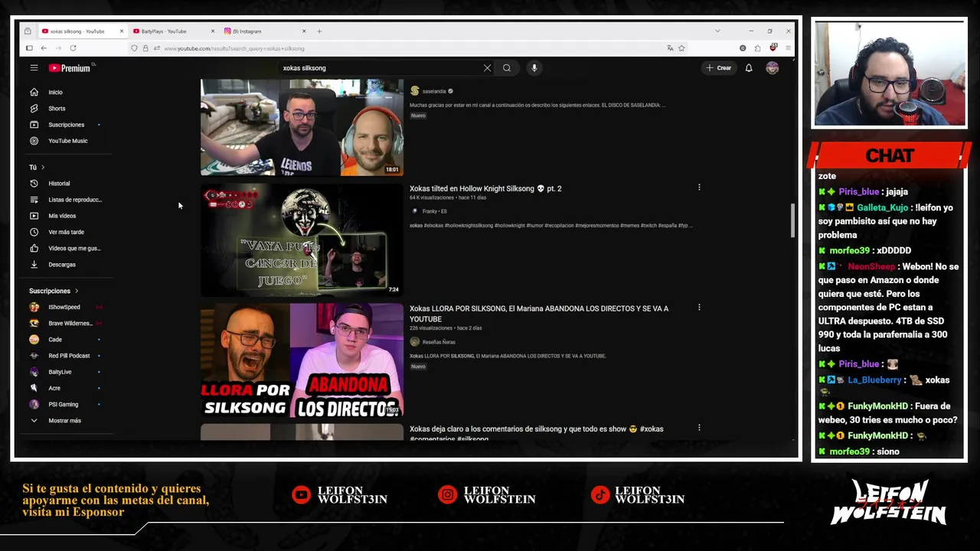Image resolution: width=980 pixels, height=551 pixels.
Task: Open the YouTube guide hamburger menu
Action: pos(34,68)
